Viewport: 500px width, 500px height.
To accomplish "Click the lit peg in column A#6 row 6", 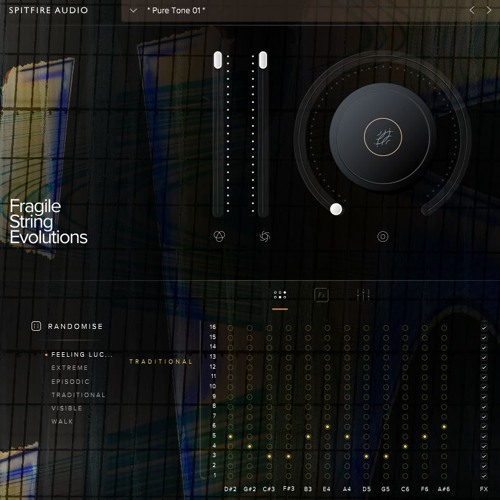I will click(x=444, y=427).
